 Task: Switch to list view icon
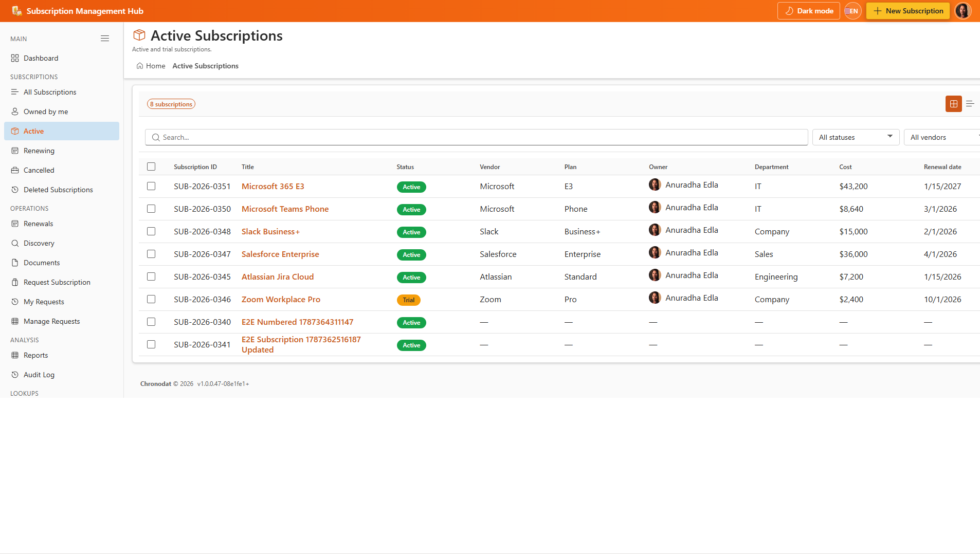(970, 104)
